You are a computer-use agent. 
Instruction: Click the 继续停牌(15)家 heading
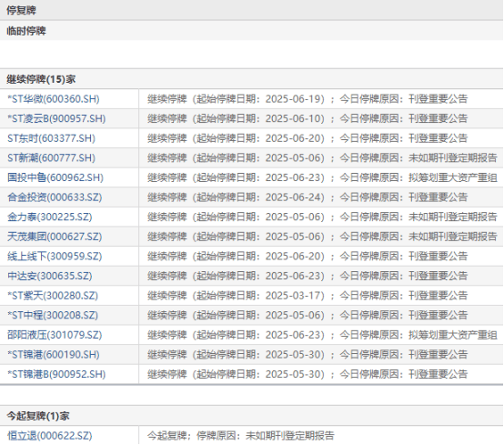(x=41, y=79)
